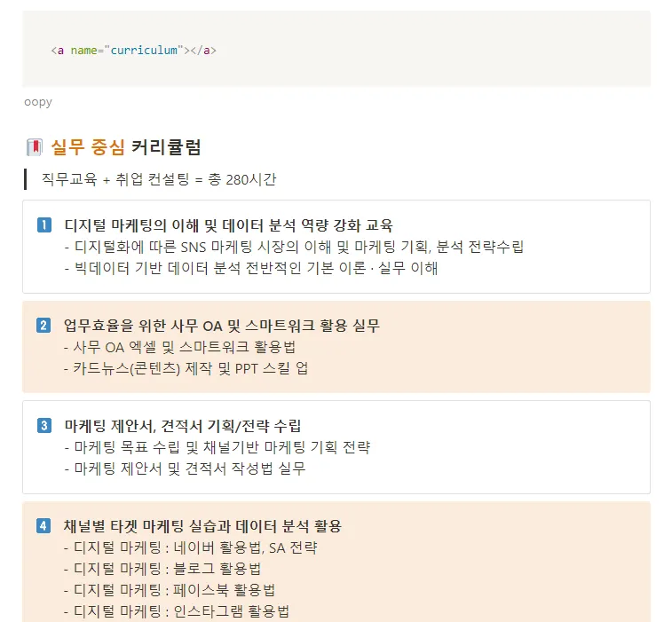Click the 업무효율을 위한 사무 OA title
The height and width of the screenshot is (622, 672).
[x=222, y=326]
